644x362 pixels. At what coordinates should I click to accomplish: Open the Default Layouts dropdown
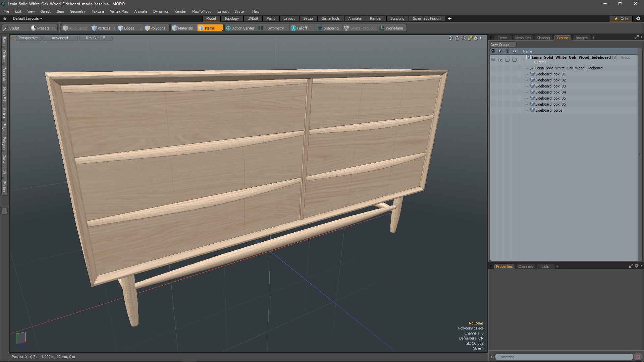click(28, 18)
